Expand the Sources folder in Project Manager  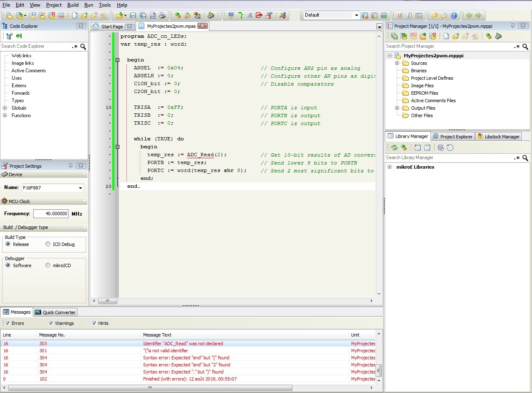click(x=397, y=63)
